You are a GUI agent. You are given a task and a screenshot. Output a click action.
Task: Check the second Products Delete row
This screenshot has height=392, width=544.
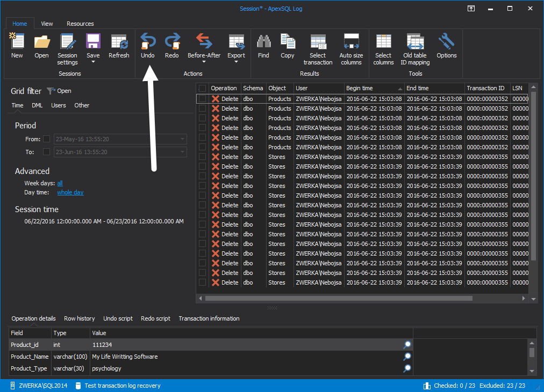[202, 108]
